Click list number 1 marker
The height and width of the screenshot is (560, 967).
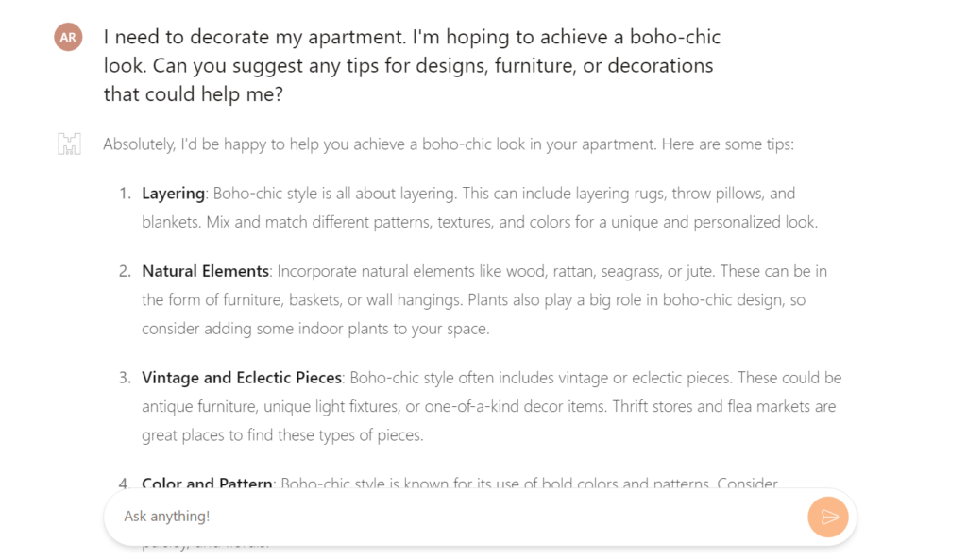click(125, 194)
